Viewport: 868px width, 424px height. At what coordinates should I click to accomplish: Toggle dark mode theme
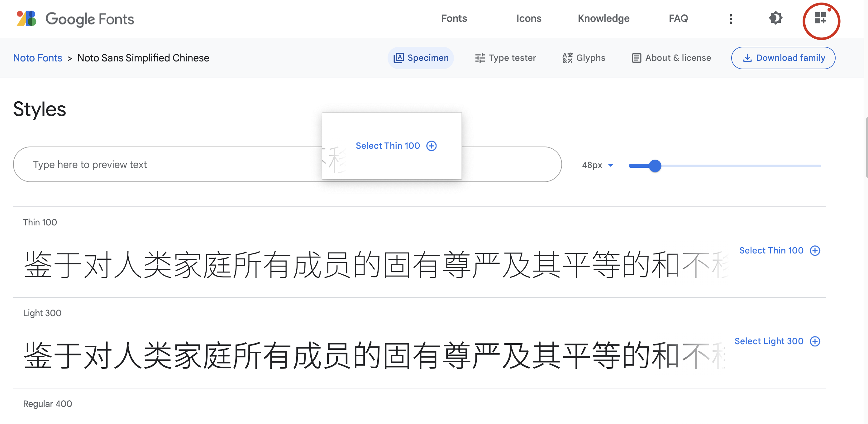coord(776,18)
